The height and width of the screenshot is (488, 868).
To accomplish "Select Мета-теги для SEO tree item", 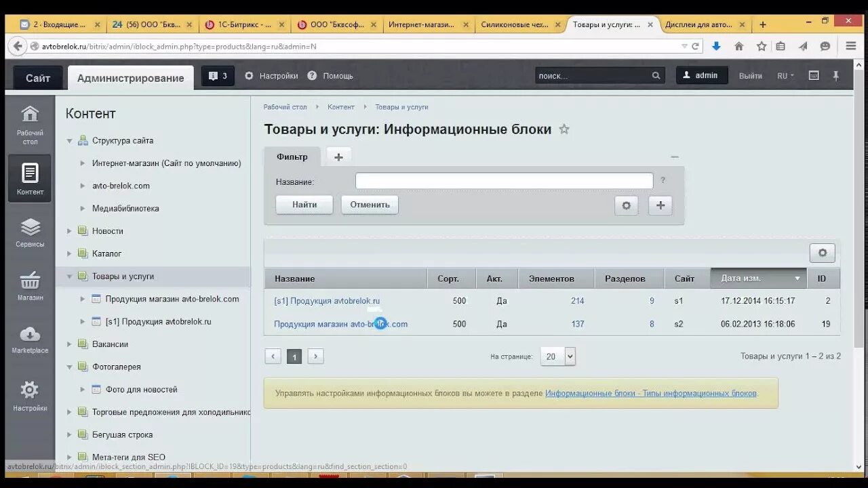I will tap(128, 457).
